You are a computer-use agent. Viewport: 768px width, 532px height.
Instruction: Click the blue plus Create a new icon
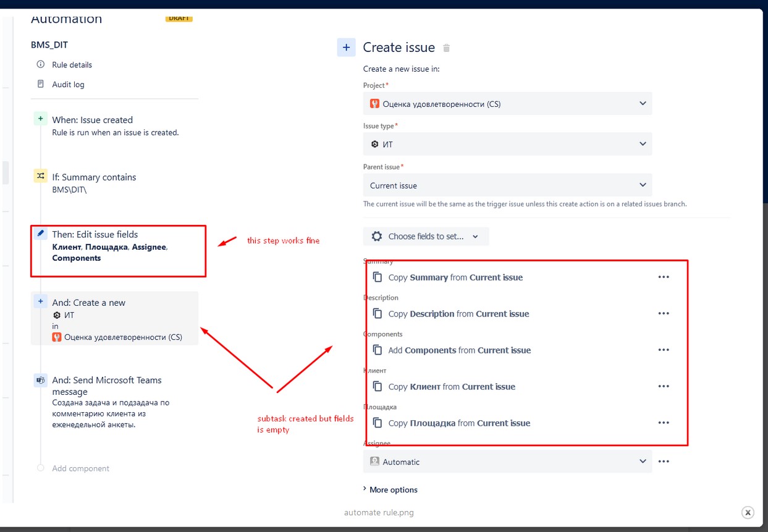pyautogui.click(x=40, y=302)
